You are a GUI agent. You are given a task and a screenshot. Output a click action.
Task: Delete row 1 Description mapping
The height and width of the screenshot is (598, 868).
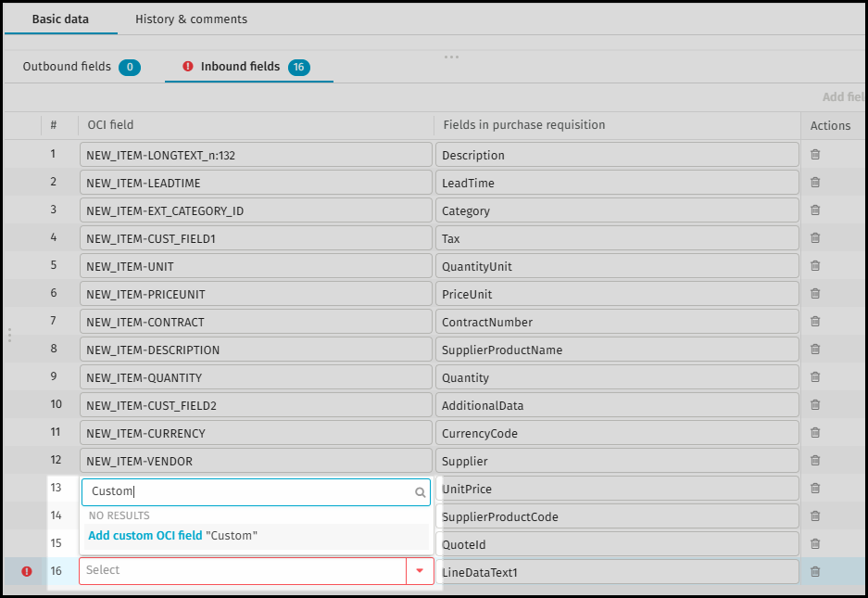(815, 155)
